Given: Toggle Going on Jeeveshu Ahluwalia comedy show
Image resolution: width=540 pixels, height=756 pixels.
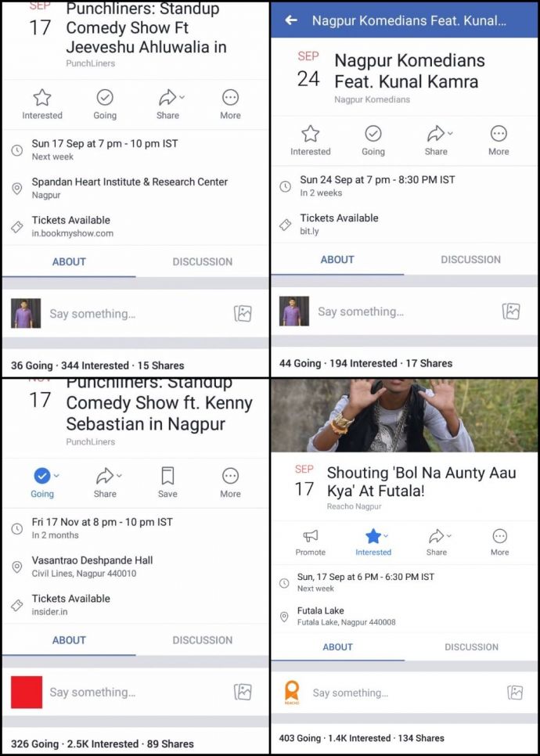Looking at the screenshot, I should click(x=105, y=104).
